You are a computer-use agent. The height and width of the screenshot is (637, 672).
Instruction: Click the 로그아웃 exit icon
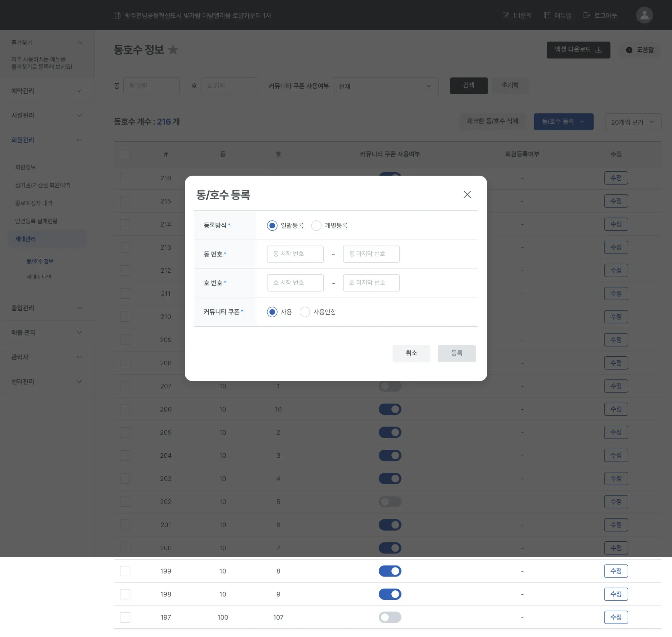point(586,15)
